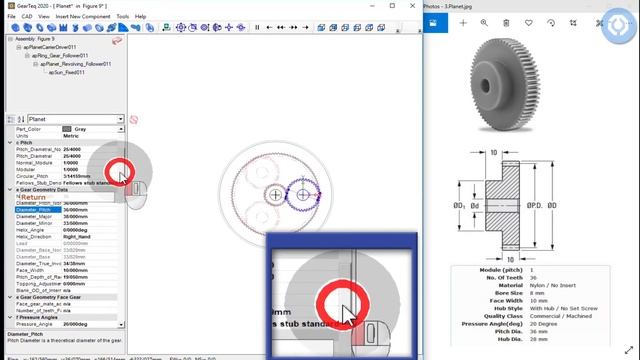
Task: Rotate the photo in Photos
Action: click(x=551, y=23)
